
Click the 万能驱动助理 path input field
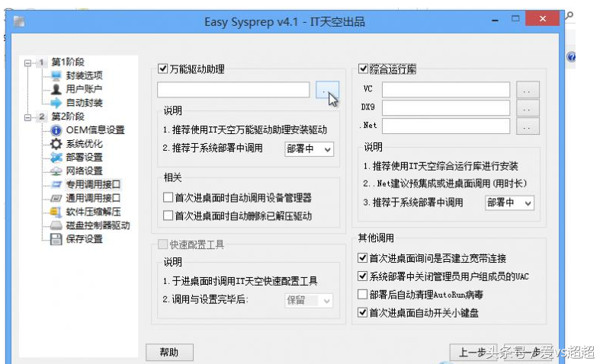click(x=233, y=89)
